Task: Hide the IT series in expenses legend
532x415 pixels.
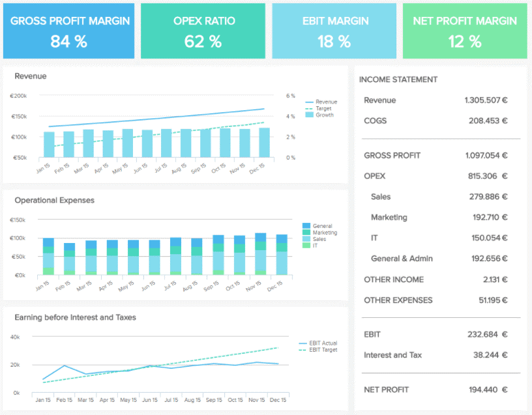Action: 316,246
